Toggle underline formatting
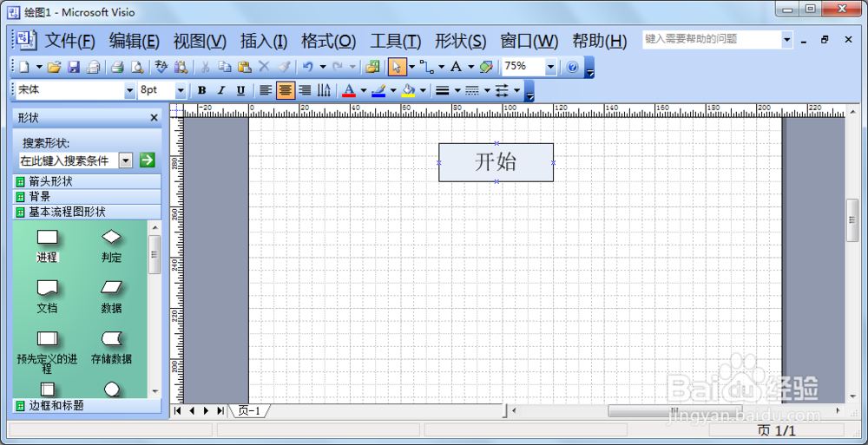Viewport: 868px width, 445px height. (240, 90)
